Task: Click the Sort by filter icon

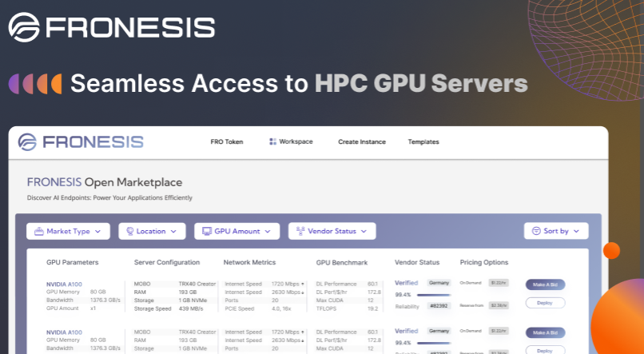Action: [x=536, y=231]
